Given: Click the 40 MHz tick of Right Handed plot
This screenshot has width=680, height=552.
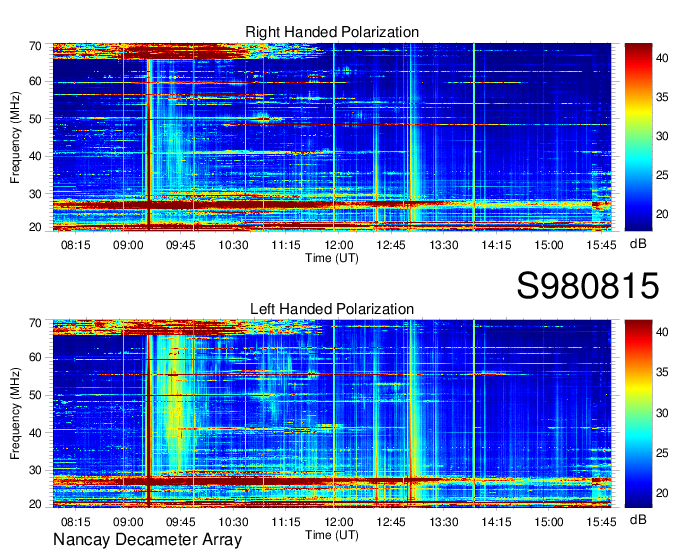Looking at the screenshot, I should [x=35, y=156].
